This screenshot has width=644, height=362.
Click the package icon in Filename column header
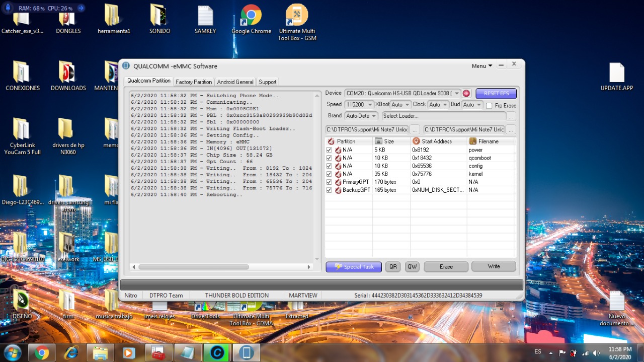pos(472,141)
